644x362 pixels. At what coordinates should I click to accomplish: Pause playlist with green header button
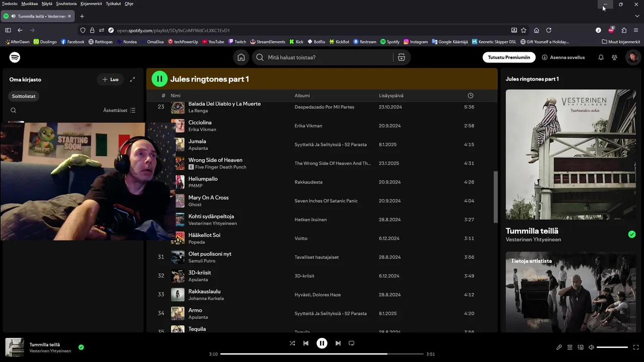(159, 78)
